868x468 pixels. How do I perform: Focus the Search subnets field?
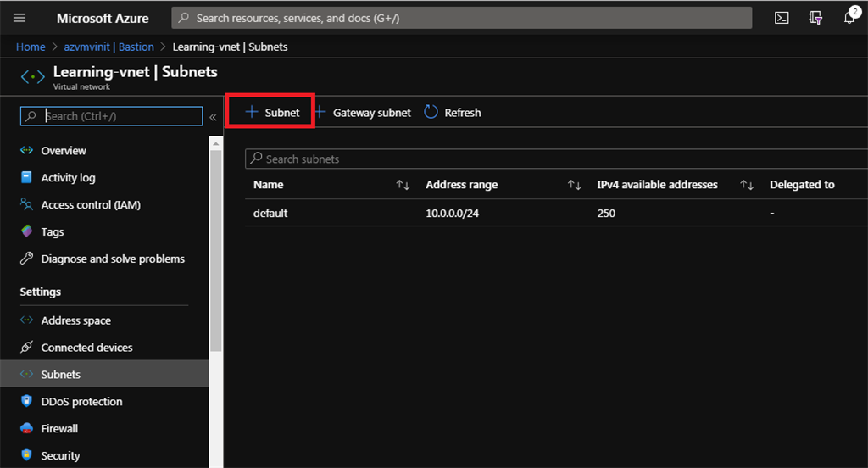[556, 159]
